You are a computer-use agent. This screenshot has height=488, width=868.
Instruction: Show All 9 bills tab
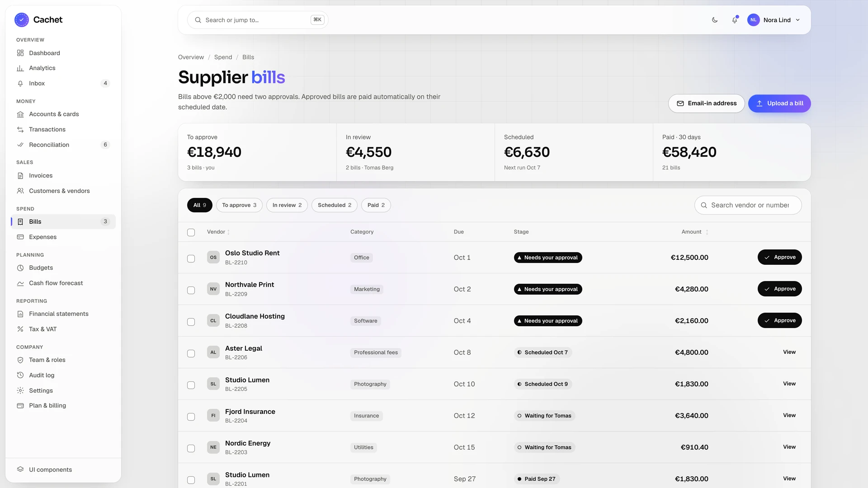tap(200, 205)
